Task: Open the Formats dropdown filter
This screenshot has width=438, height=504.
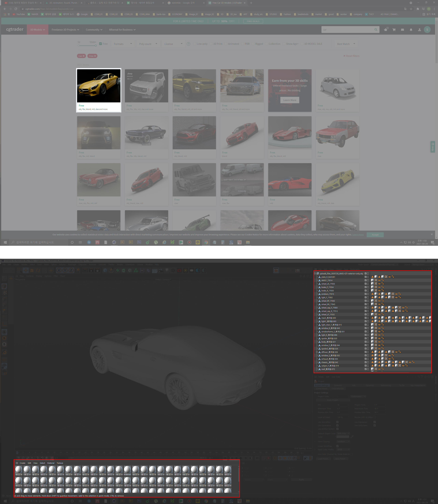Action: tap(123, 44)
